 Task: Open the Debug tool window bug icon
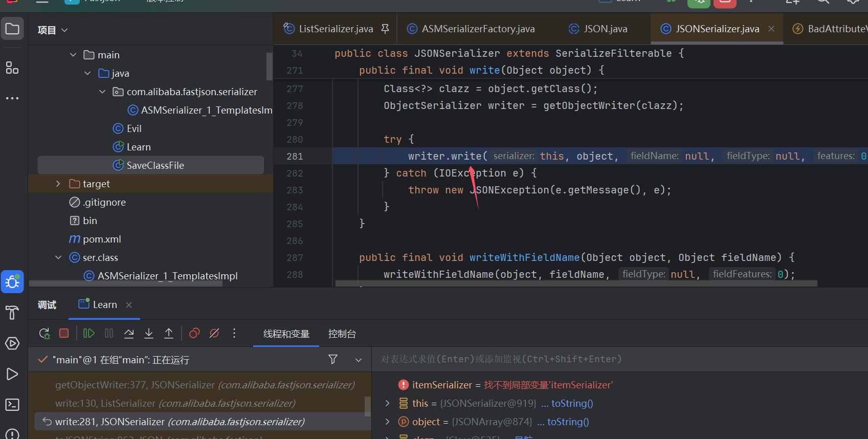[x=12, y=281]
